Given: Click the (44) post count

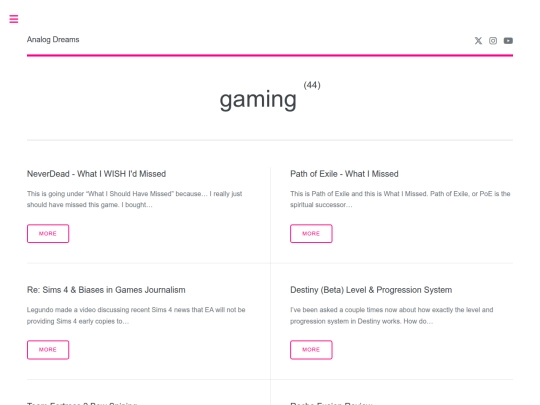Looking at the screenshot, I should pyautogui.click(x=312, y=85).
